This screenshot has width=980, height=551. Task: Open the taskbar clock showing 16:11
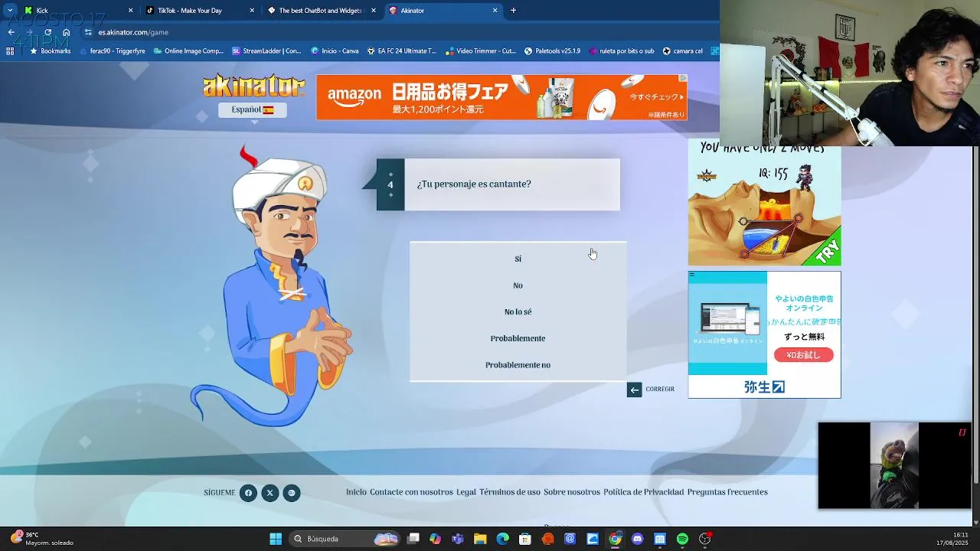[x=952, y=539]
